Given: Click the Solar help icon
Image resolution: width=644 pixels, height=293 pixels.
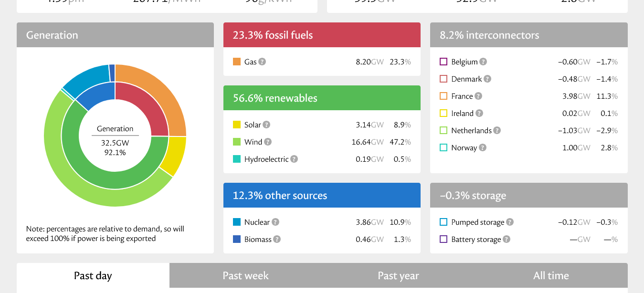Looking at the screenshot, I should point(266,125).
